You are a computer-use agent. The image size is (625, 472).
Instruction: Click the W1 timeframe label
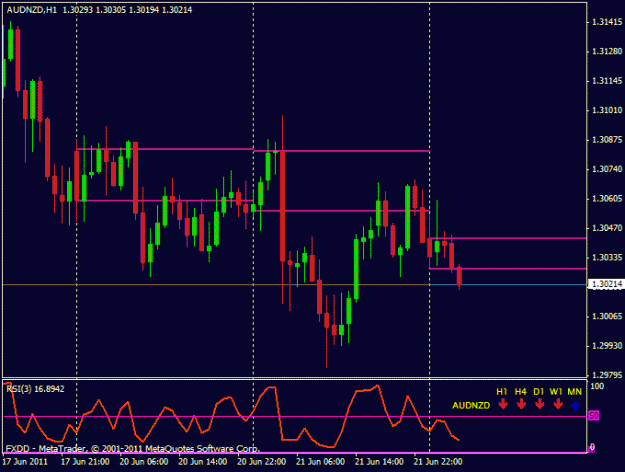click(x=556, y=392)
